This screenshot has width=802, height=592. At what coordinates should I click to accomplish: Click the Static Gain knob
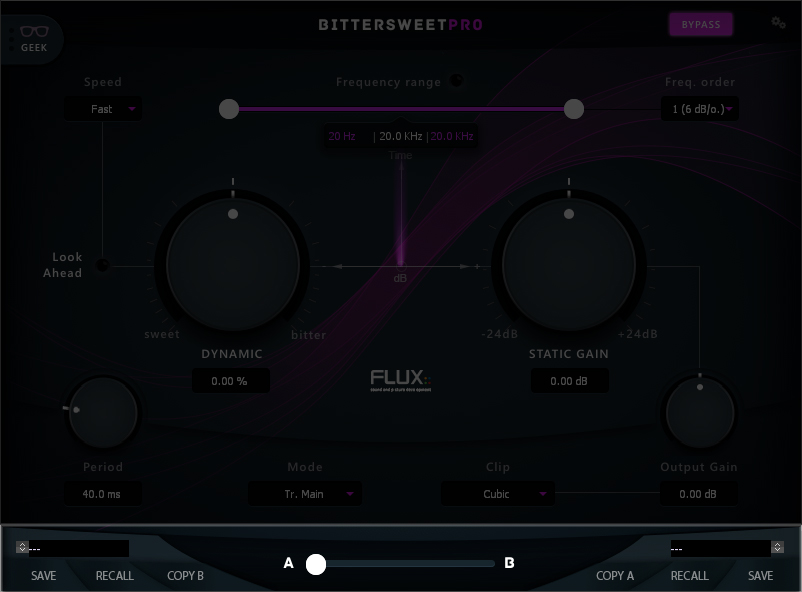pyautogui.click(x=569, y=267)
